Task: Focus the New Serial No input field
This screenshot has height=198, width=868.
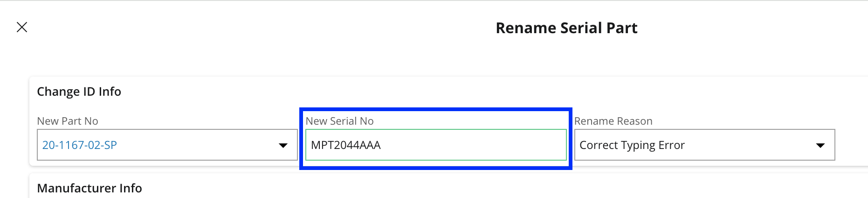Action: tap(435, 145)
